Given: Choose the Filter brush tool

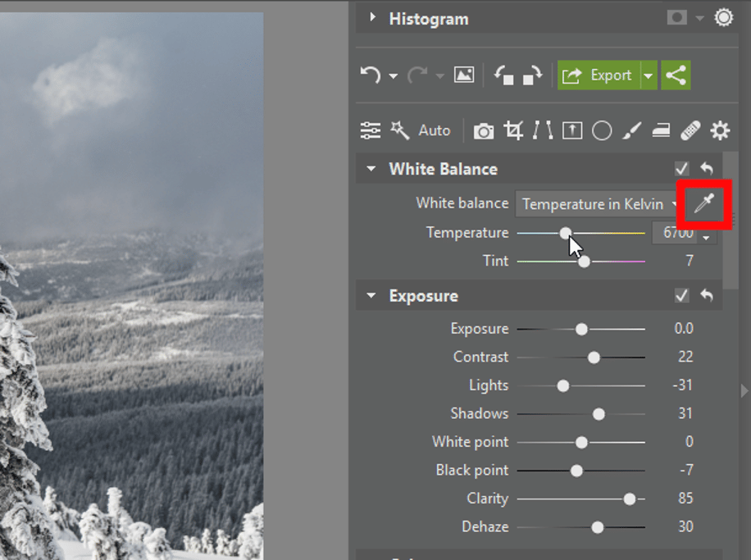Looking at the screenshot, I should 631,130.
